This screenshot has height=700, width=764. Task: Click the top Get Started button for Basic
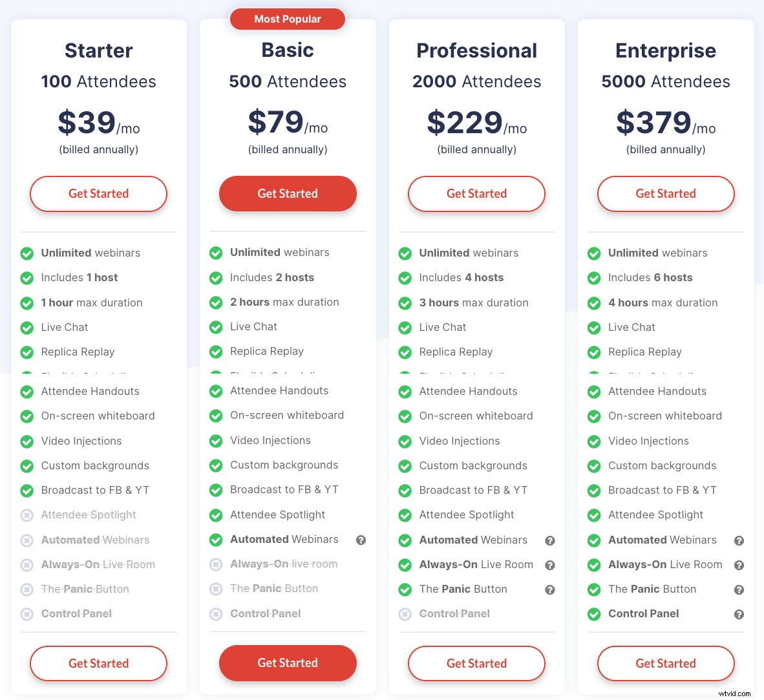287,193
